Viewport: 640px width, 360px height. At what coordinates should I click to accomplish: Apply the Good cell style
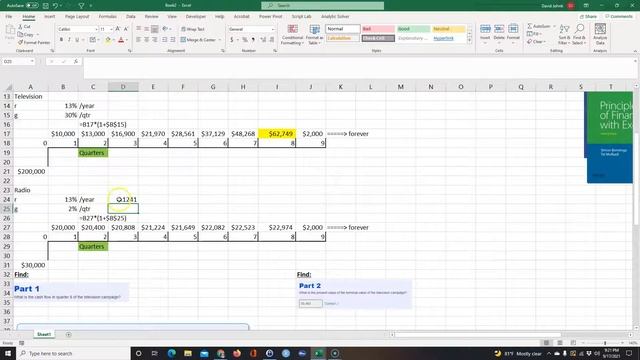point(413,29)
